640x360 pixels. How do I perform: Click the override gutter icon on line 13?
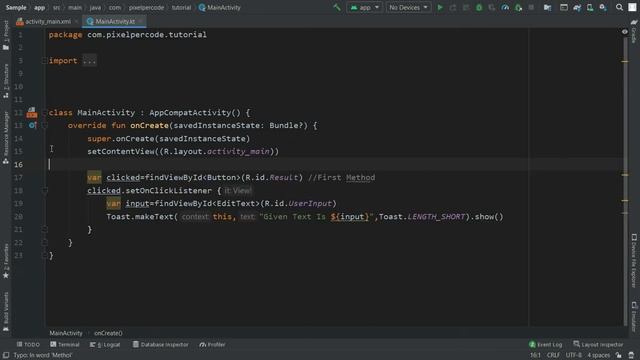pyautogui.click(x=32, y=125)
